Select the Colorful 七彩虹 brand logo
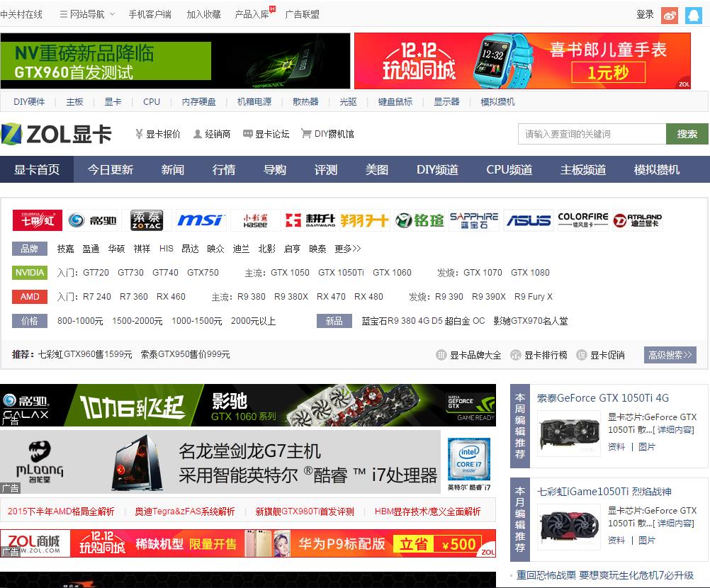 click(x=37, y=220)
